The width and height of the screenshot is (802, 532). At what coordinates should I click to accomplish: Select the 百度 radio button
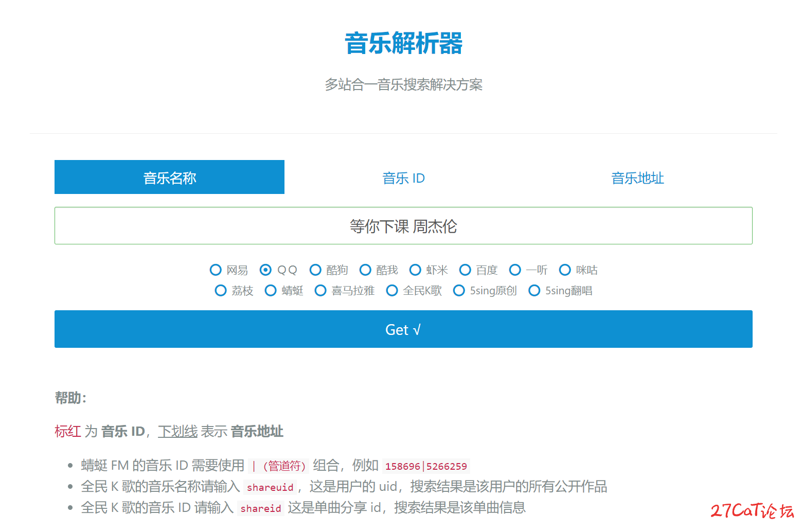pyautogui.click(x=465, y=270)
